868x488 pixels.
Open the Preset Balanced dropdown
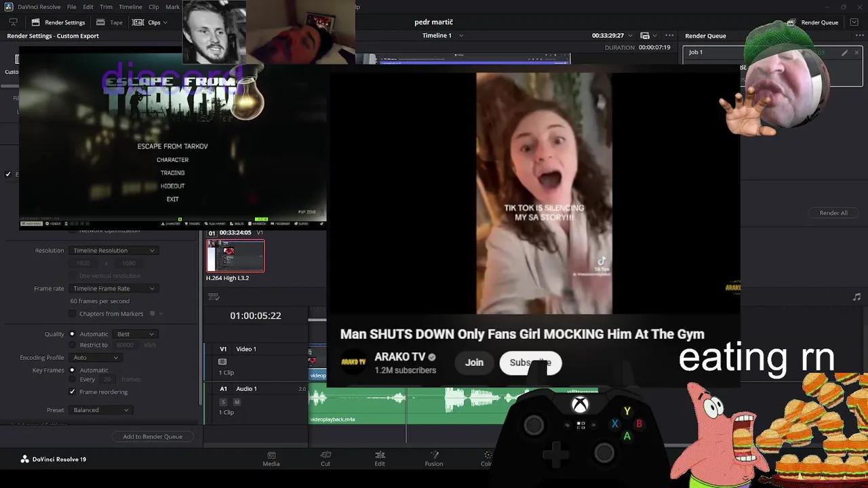[x=100, y=410]
